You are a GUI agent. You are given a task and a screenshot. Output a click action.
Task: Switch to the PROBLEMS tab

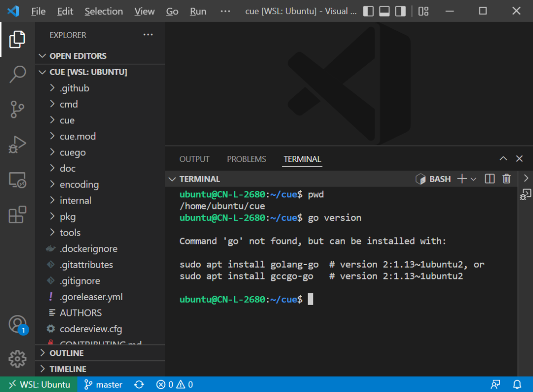(246, 159)
